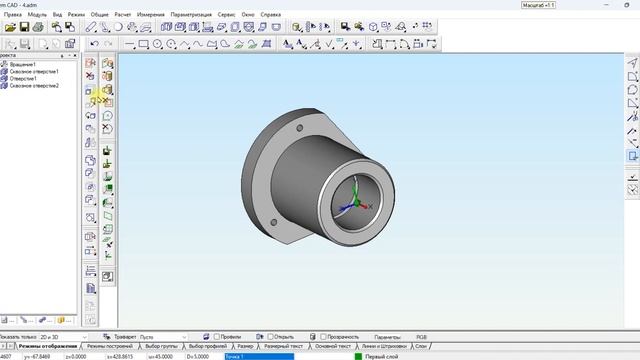Switch to Линии и Штриховки tab
640x360 pixels.
(x=384, y=346)
